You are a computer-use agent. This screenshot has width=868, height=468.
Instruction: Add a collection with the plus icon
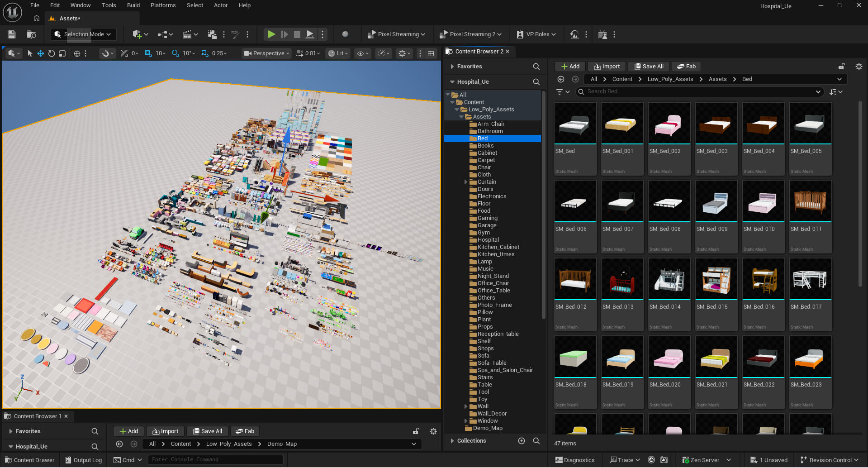click(x=522, y=441)
